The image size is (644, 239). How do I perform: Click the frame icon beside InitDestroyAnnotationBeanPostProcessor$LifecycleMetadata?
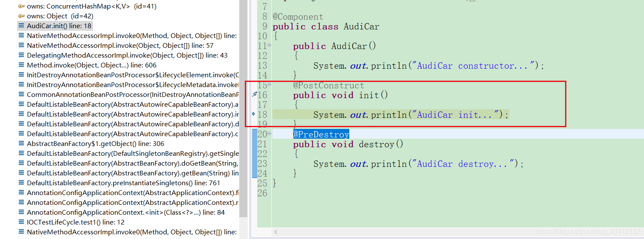pos(21,85)
